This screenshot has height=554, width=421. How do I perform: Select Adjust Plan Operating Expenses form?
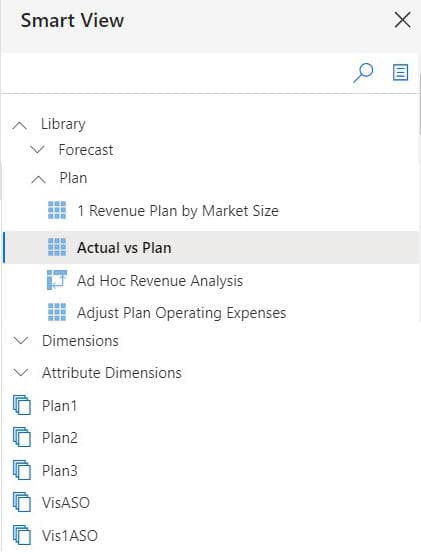coord(181,313)
